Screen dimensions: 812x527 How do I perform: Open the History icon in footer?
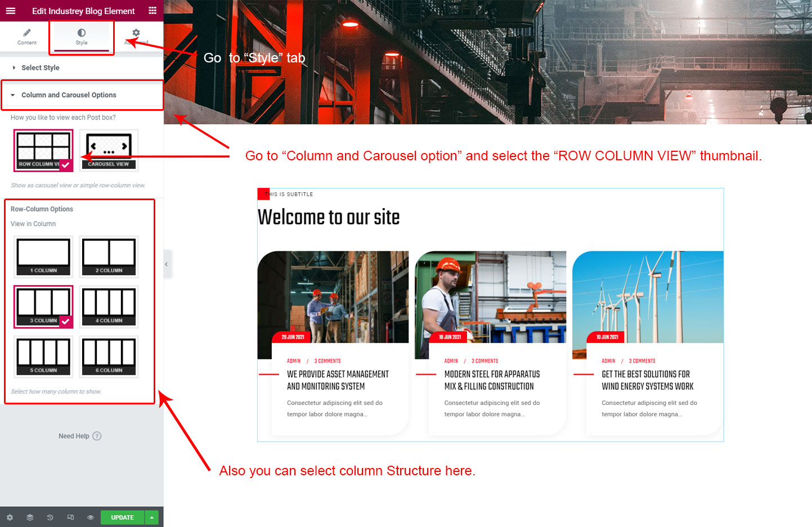(50, 517)
